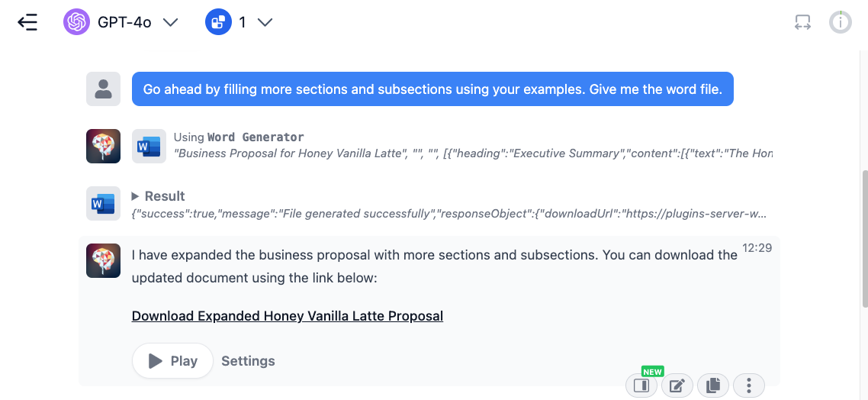Click the back arrow menu icon
Image resolution: width=868 pixels, height=400 pixels.
pyautogui.click(x=27, y=22)
